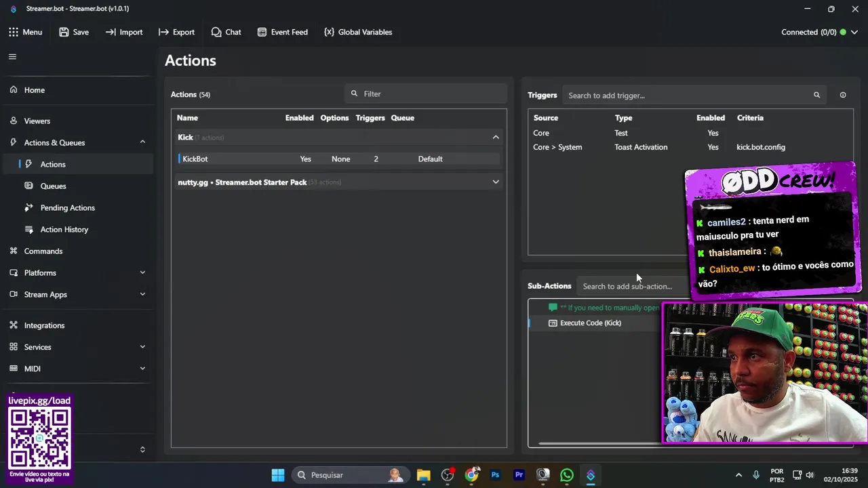Click the Queues sidebar icon

tap(28, 186)
